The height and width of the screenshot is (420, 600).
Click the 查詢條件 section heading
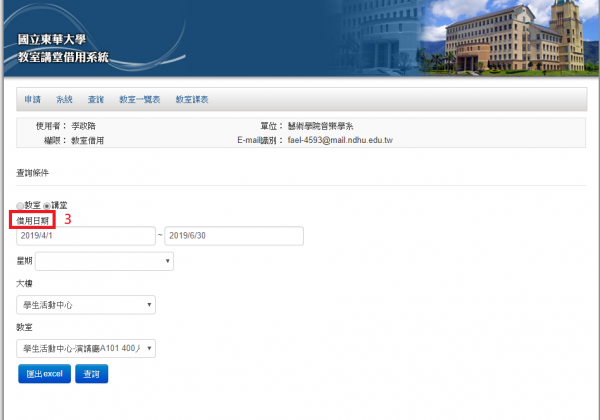pos(33,173)
